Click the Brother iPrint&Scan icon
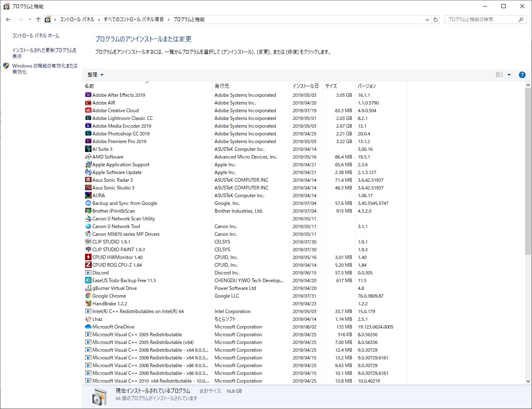The height and width of the screenshot is (409, 532). 88,211
